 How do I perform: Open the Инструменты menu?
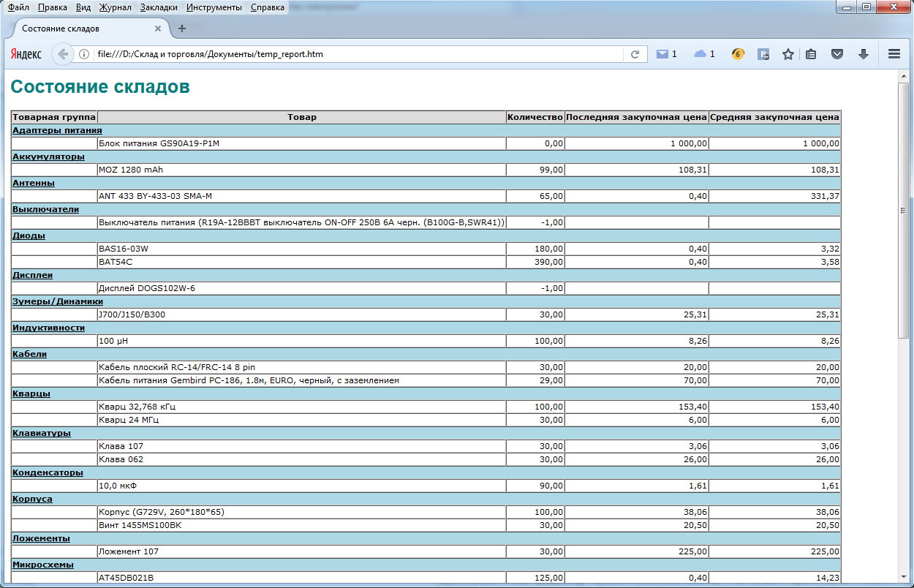point(214,7)
